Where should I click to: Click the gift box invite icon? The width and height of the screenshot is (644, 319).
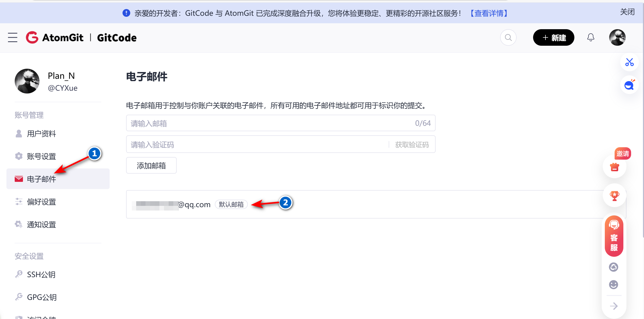(614, 167)
